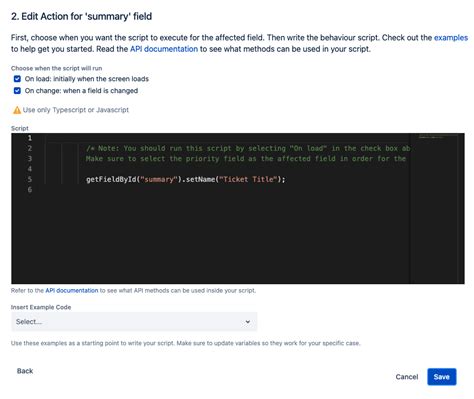
Task: Click the 'Edit Action for summary field' heading
Action: (81, 16)
